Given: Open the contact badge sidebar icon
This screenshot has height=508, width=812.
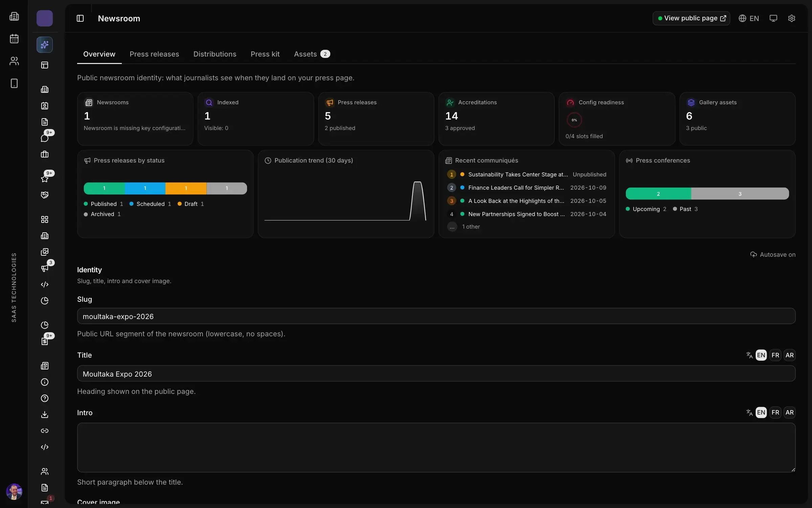Looking at the screenshot, I should 45,106.
